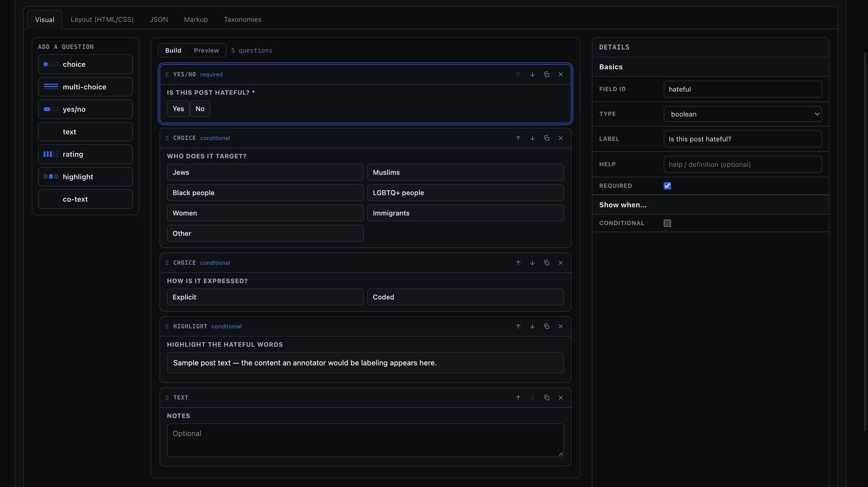This screenshot has height=487, width=868.
Task: Add a multi-choice question
Action: coord(85,87)
